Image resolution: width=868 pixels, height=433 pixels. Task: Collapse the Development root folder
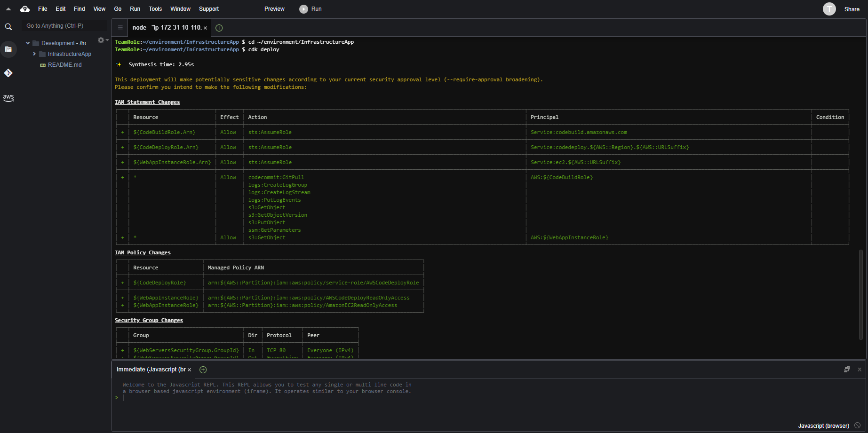click(x=28, y=43)
